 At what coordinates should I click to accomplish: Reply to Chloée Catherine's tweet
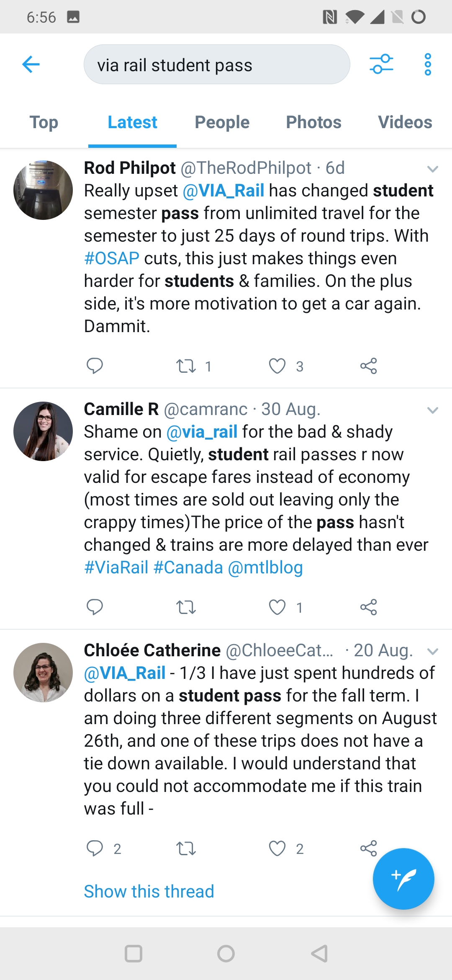[x=95, y=848]
